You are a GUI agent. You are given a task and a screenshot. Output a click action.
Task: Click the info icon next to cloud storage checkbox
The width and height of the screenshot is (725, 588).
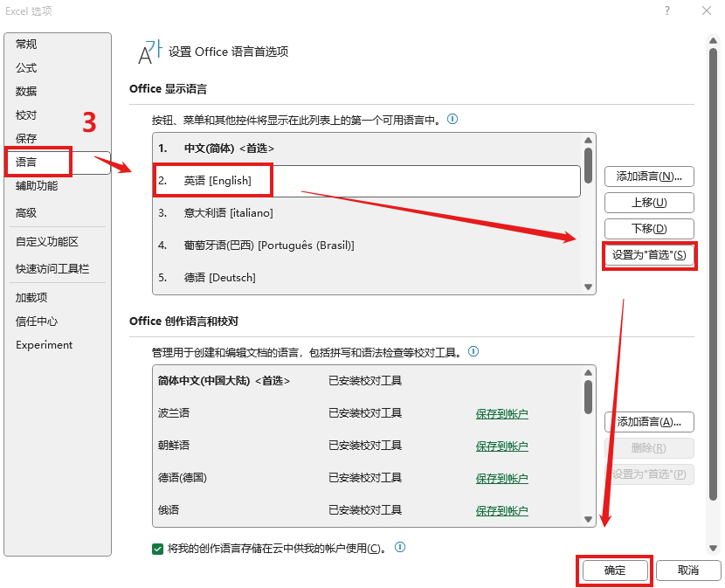(x=400, y=547)
